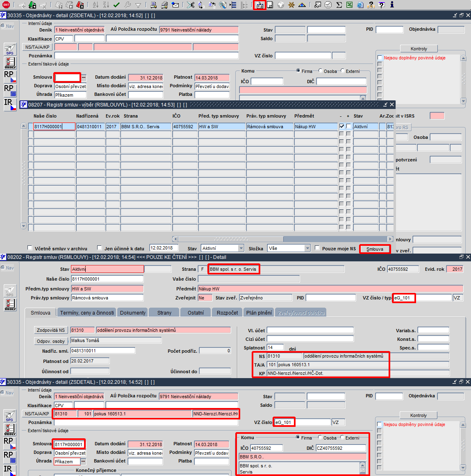The width and height of the screenshot is (471, 476).
Task: Click 'Kontroly' button in top Objednávky window
Action: [419, 49]
